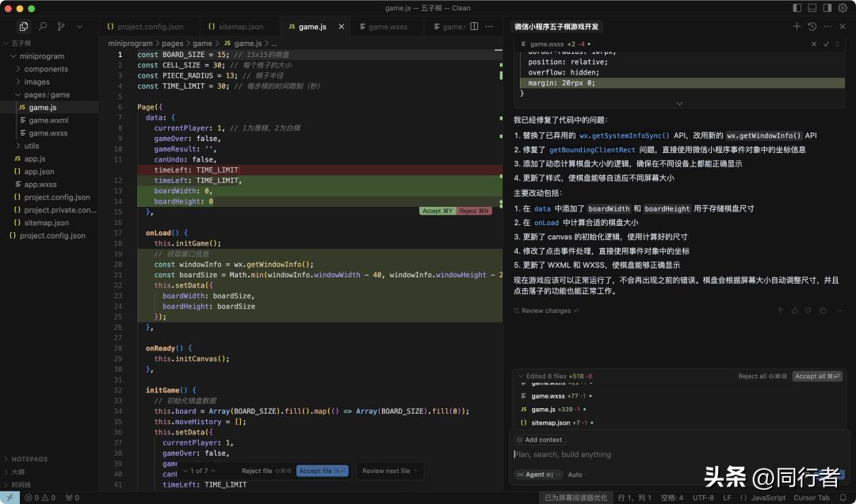Click the Accept all button
The image size is (856, 504).
pyautogui.click(x=817, y=376)
